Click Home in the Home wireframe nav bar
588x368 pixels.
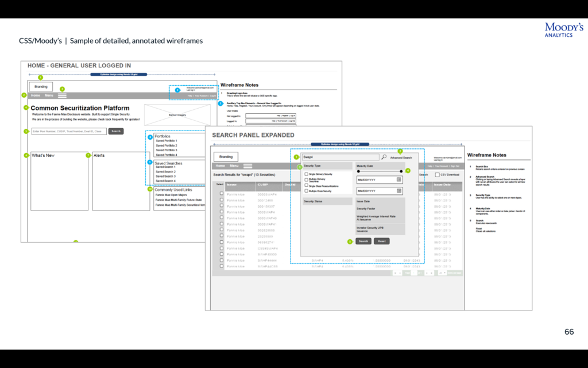coord(35,95)
